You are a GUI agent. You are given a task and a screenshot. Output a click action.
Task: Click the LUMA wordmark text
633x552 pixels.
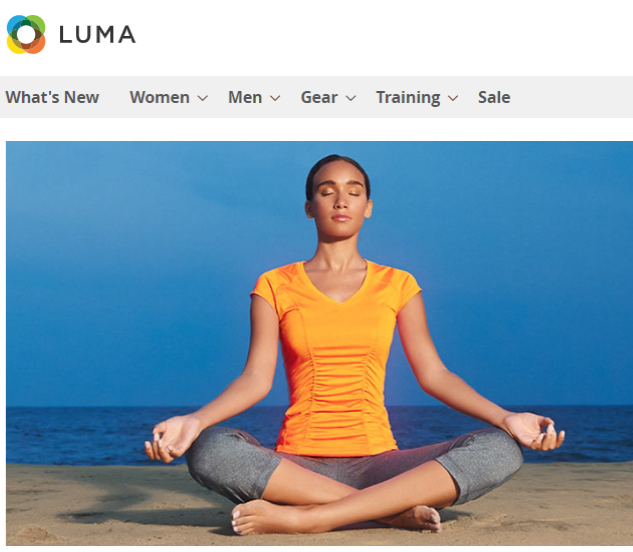point(97,34)
